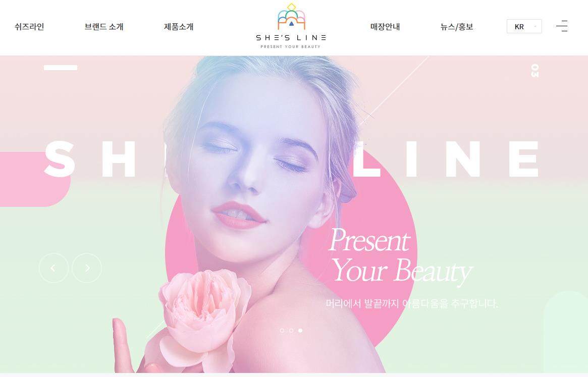The width and height of the screenshot is (588, 377).
Task: Open the 제품소개 menu
Action: (x=179, y=27)
